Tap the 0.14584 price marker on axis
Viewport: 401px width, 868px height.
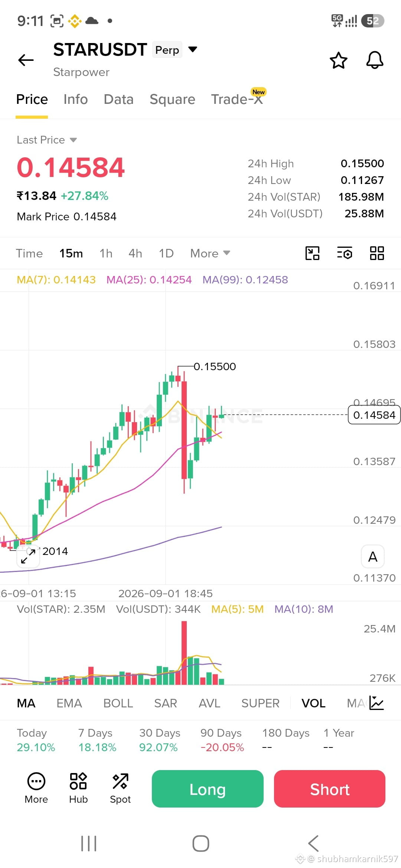[x=374, y=415]
